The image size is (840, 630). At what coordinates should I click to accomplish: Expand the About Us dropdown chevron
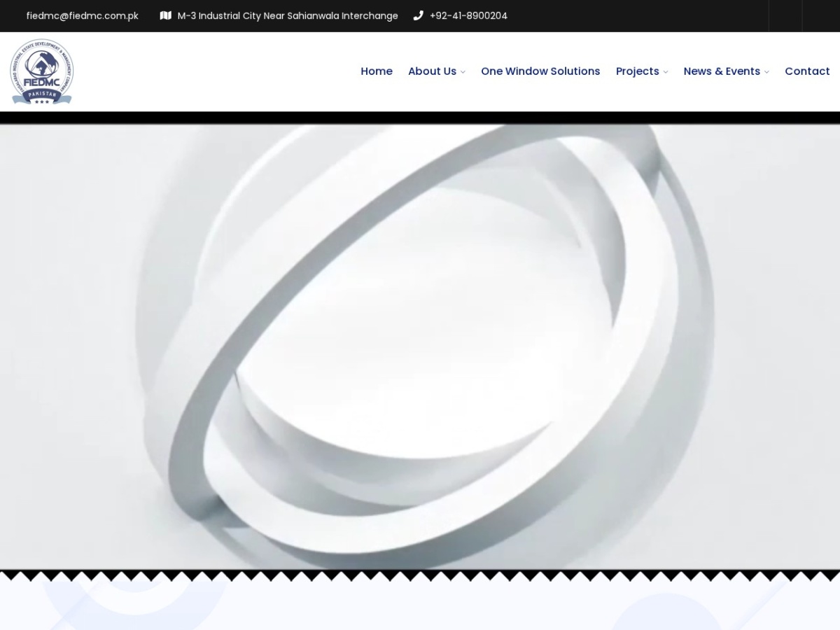click(x=463, y=72)
